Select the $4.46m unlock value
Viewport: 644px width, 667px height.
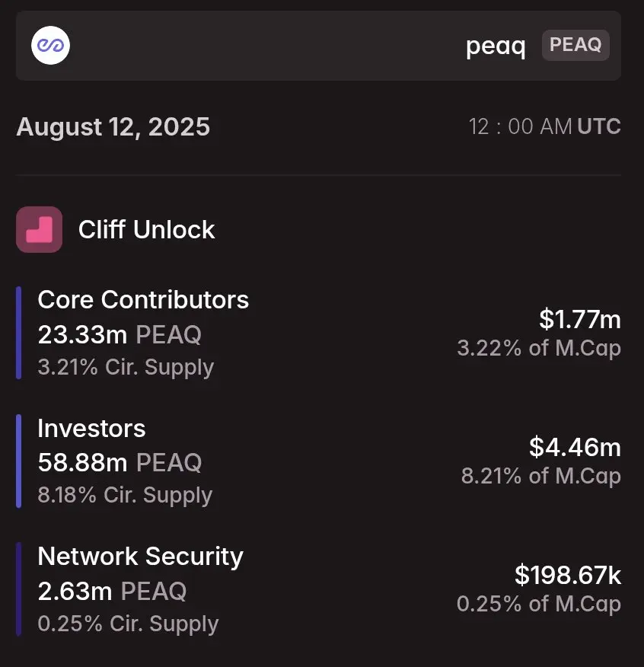pyautogui.click(x=575, y=447)
